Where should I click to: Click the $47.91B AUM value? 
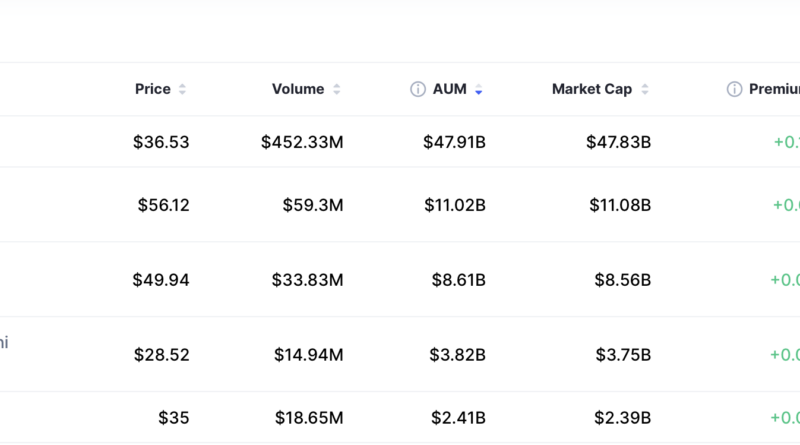(454, 142)
